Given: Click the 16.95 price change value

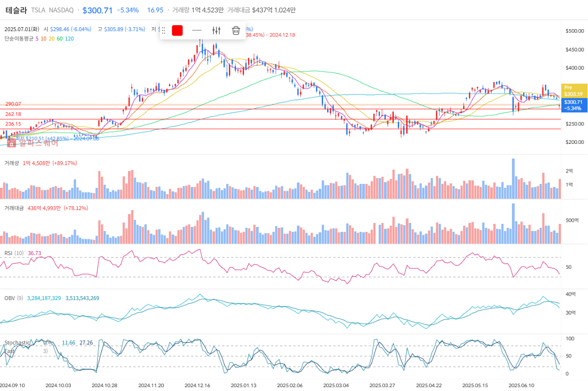Looking at the screenshot, I should 155,10.
